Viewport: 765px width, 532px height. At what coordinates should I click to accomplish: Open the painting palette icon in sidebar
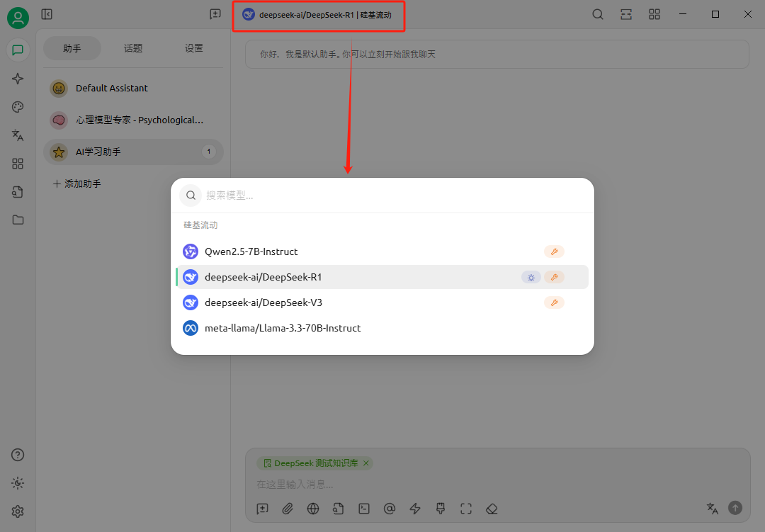tap(18, 107)
